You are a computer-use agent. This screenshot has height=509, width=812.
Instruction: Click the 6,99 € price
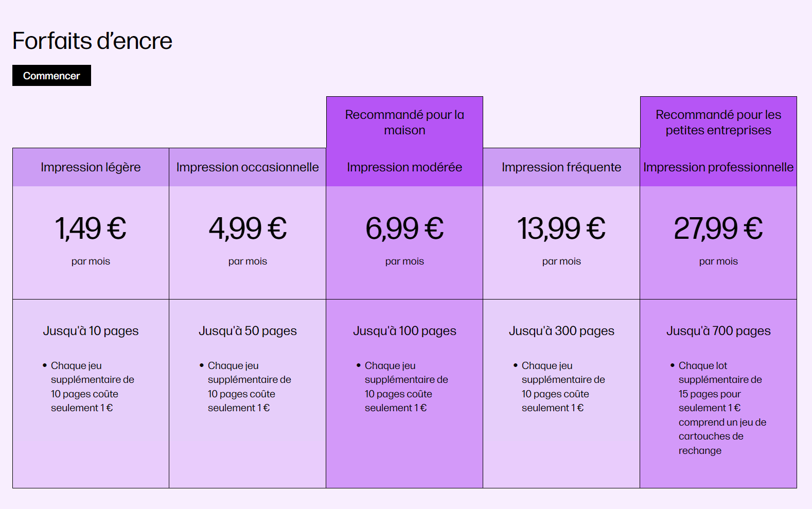404,229
